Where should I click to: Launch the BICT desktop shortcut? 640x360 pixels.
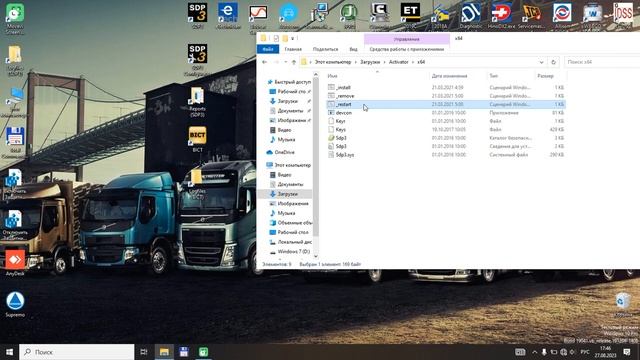pyautogui.click(x=197, y=139)
